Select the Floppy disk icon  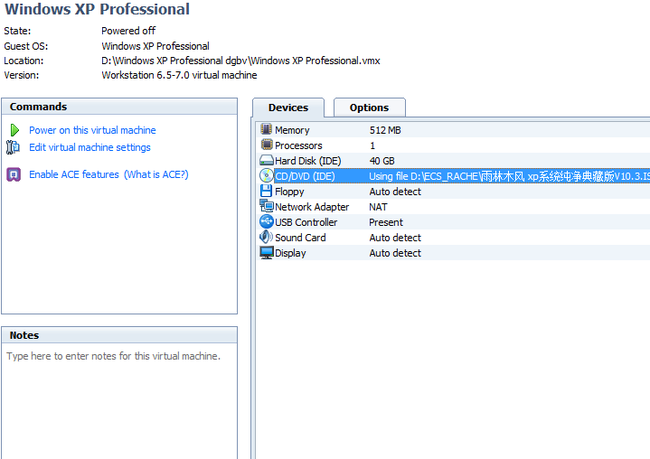point(266,191)
